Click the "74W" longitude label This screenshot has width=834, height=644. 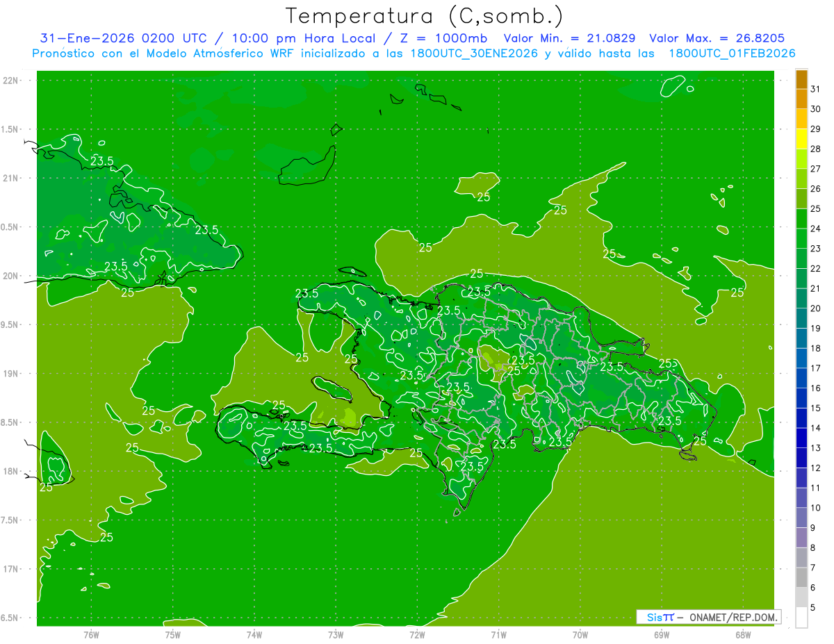(x=254, y=635)
